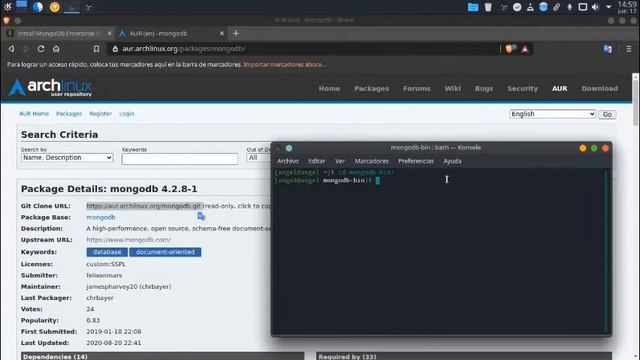The image size is (640, 360).
Task: Open Packages in Arch top navigation
Action: [x=371, y=89]
